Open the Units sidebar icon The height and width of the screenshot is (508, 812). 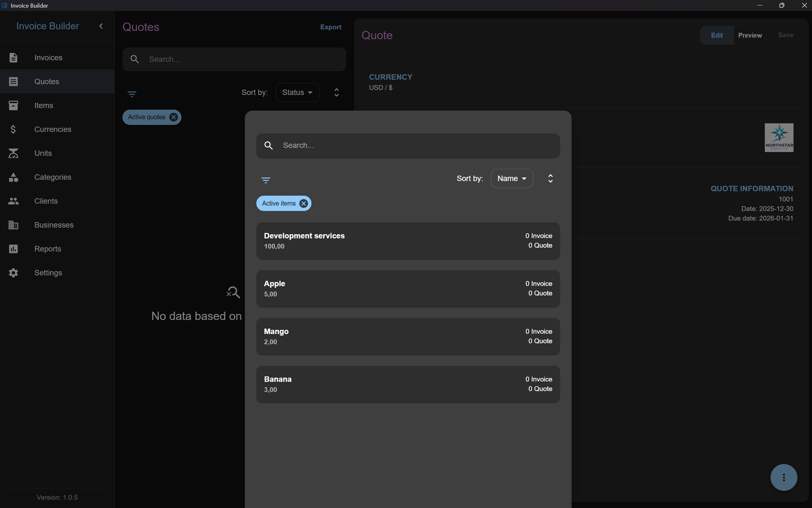tap(13, 153)
